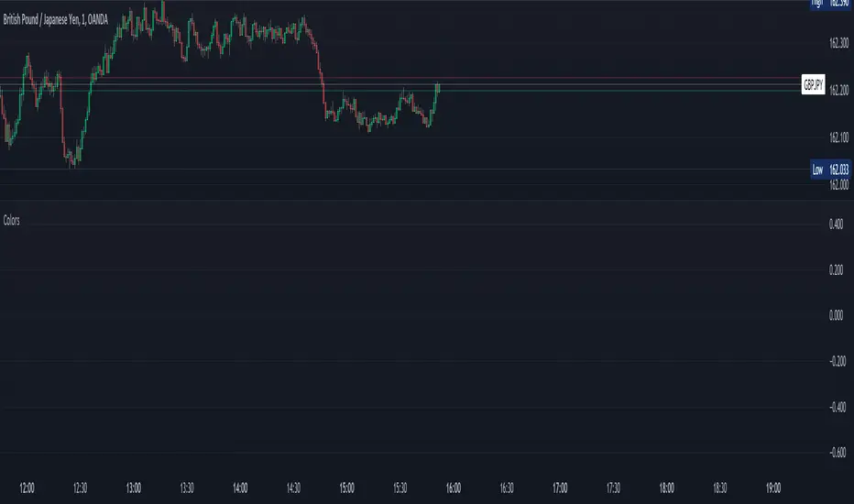Select the 16:00 time axis label
Viewport: 854px width, 504px height.
click(x=454, y=488)
